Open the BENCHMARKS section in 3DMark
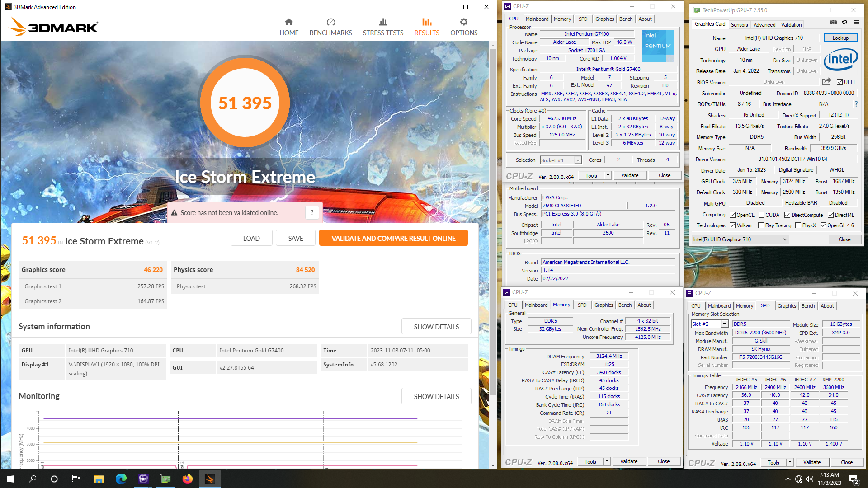This screenshot has height=488, width=868. coord(330,27)
